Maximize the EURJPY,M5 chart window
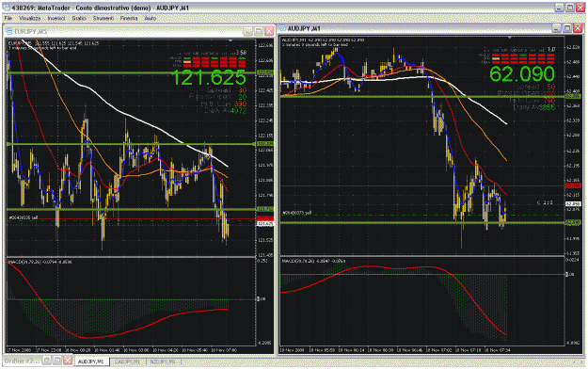The width and height of the screenshot is (588, 369). click(x=259, y=31)
